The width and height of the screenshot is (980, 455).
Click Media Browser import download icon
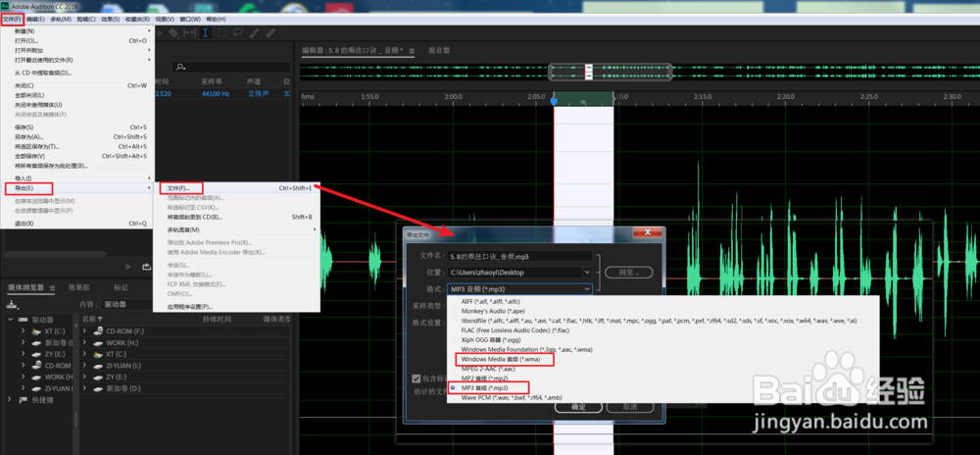pos(12,305)
